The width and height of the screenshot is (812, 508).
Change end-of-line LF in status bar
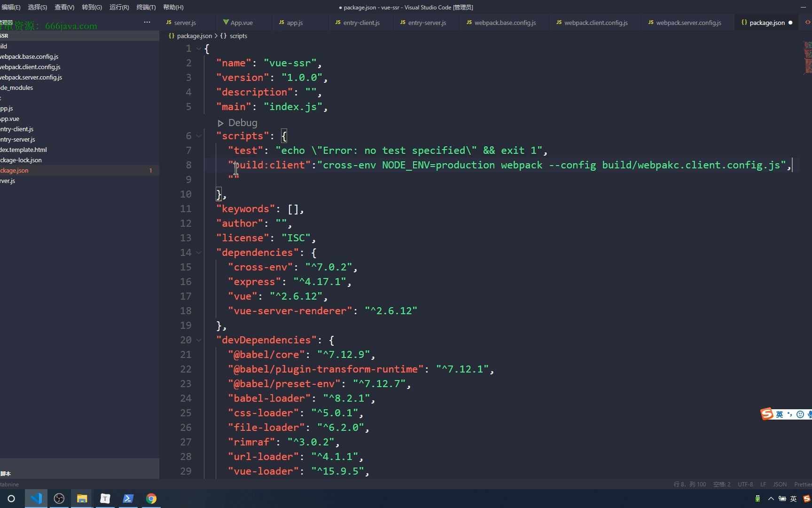point(763,484)
